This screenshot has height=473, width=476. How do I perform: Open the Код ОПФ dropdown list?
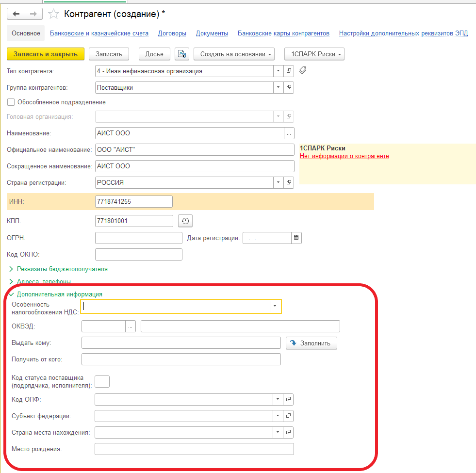click(x=278, y=399)
